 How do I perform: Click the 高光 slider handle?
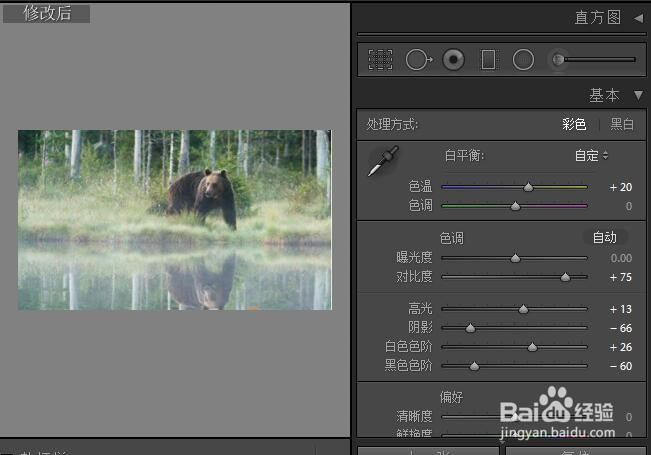524,309
